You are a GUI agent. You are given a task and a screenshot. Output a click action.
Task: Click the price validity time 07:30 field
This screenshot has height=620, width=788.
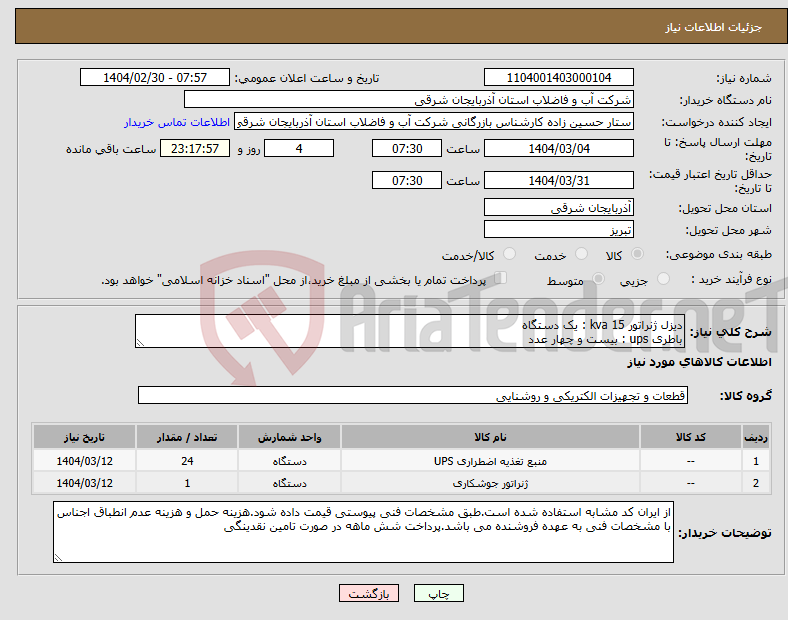click(407, 180)
